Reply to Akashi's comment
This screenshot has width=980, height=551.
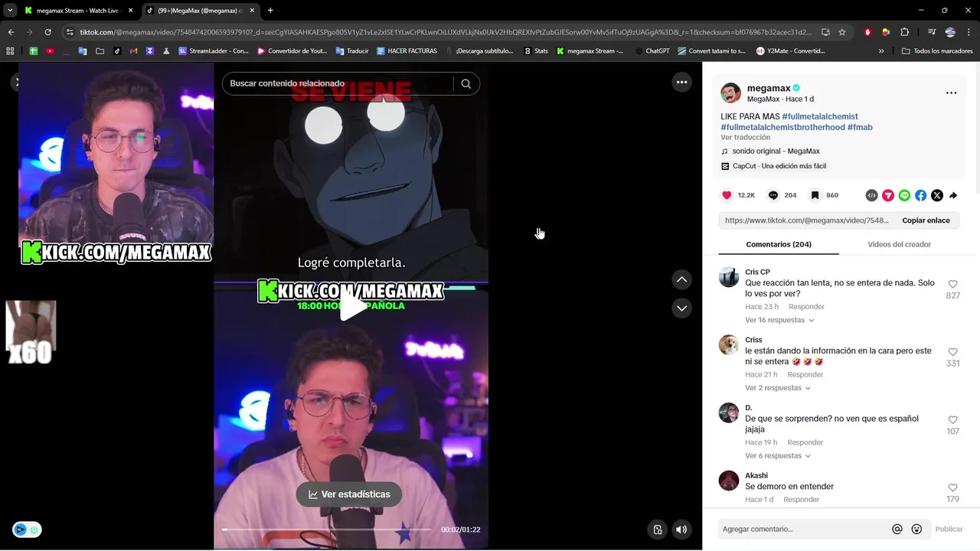[802, 500]
